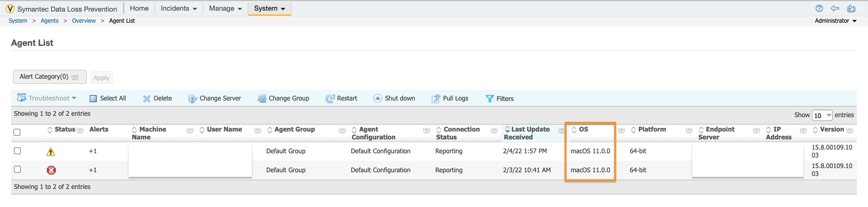Sort by OS column

(x=574, y=130)
